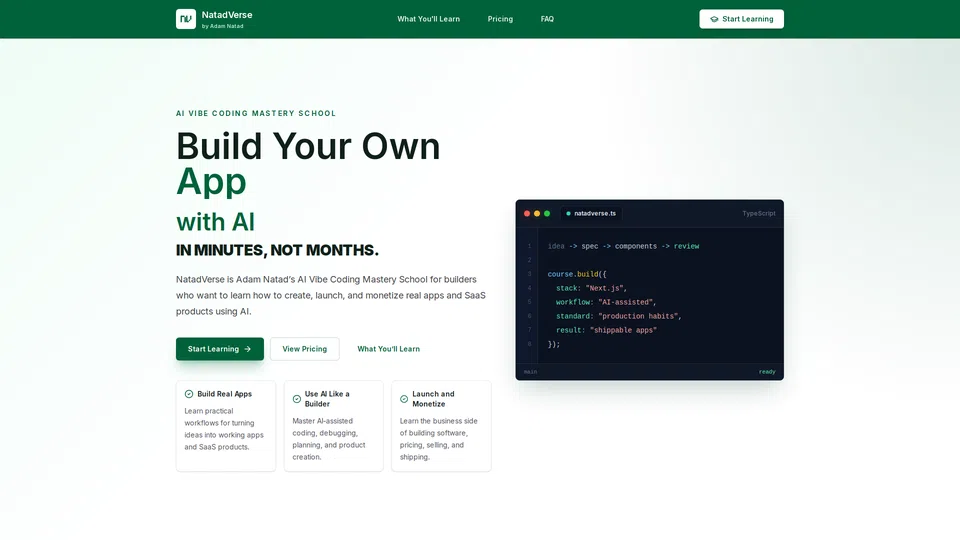Screen dimensions: 960x540
Task: Click the Start Learning button in header
Action: tap(741, 19)
